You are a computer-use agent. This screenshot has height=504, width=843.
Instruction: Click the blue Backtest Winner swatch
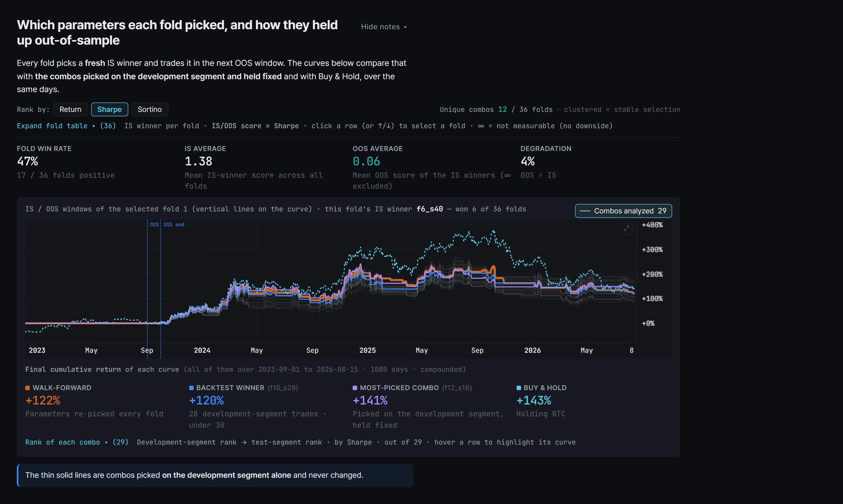click(x=191, y=388)
